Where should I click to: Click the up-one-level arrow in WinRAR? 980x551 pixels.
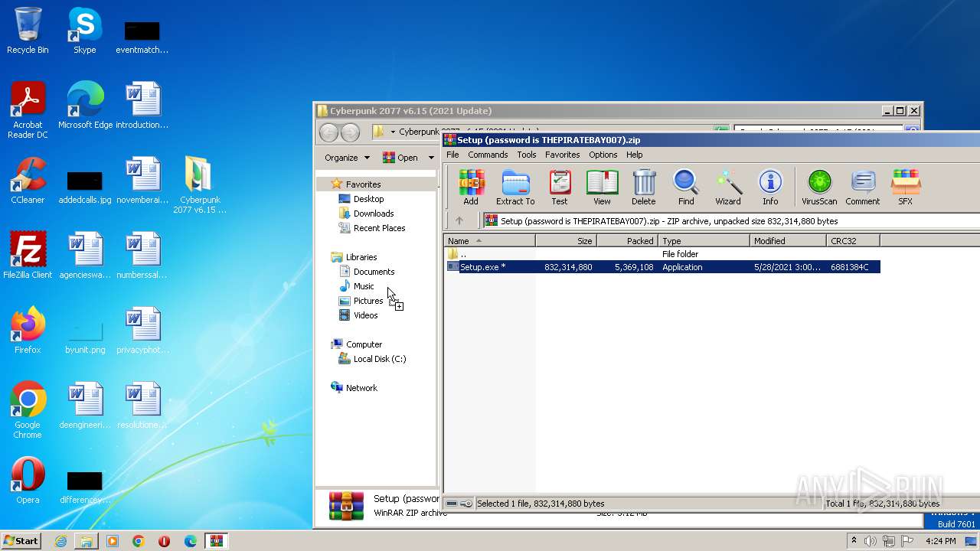[x=459, y=220]
